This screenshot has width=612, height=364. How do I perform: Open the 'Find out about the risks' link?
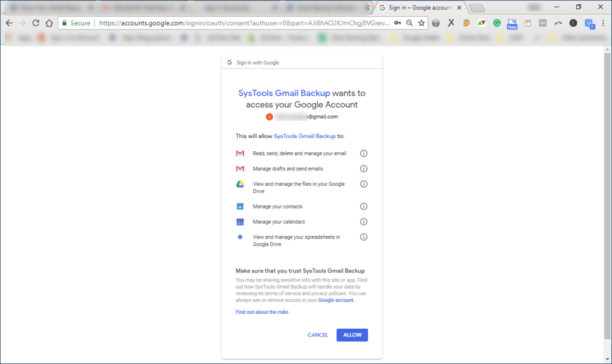coord(262,312)
